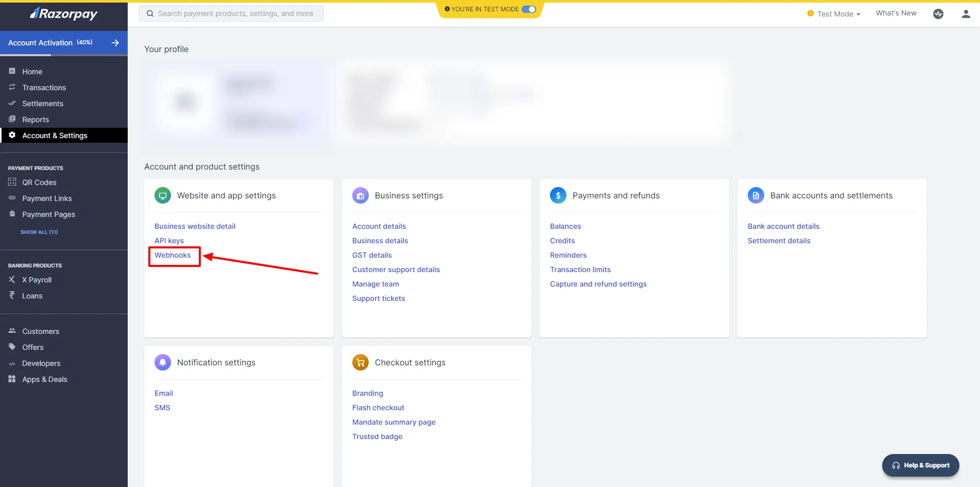Open the API keys link
The image size is (980, 487).
click(x=169, y=241)
